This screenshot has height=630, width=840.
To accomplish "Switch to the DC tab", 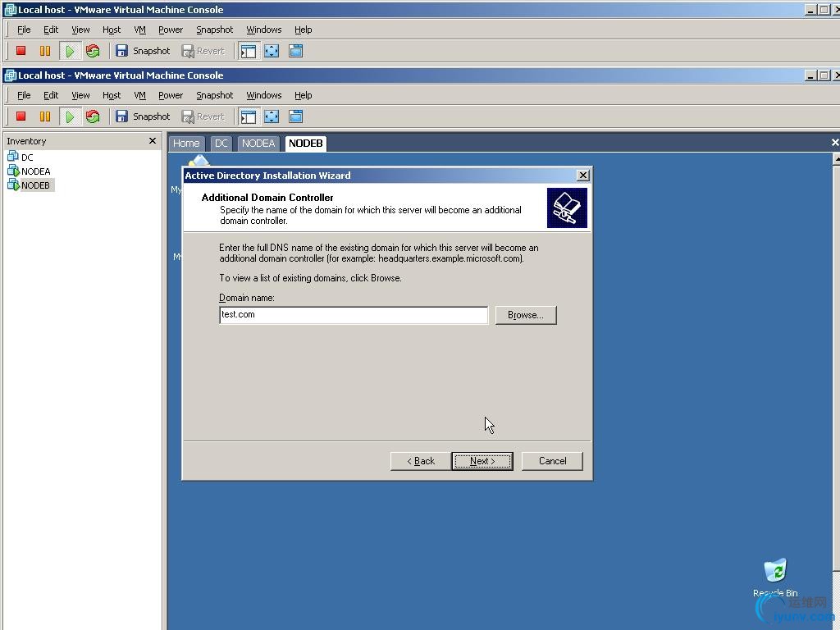I will [x=221, y=143].
